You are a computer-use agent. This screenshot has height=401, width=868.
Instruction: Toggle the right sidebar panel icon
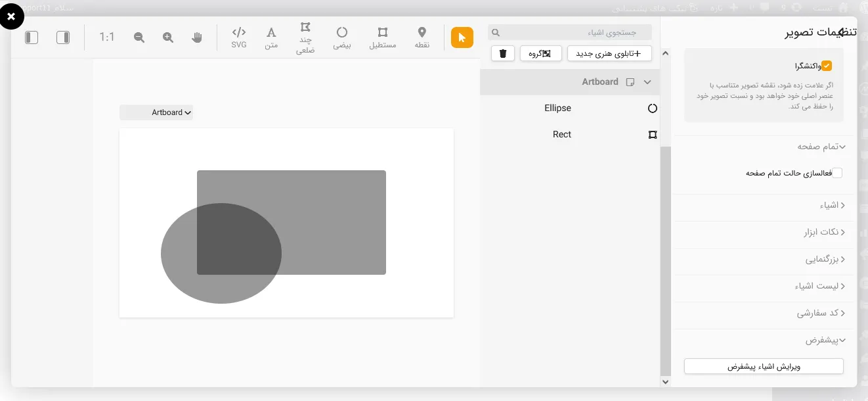point(63,37)
